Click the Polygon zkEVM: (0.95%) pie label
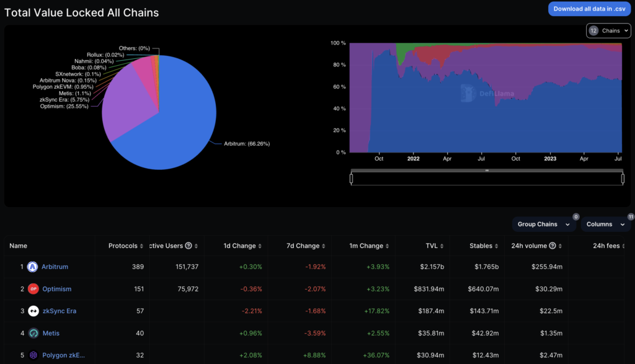635x364 pixels. pos(63,87)
